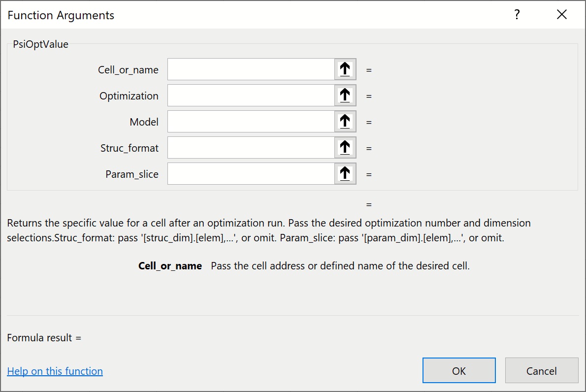
Task: Collapse the dialog using the Struc_format arrow icon
Action: tap(345, 148)
